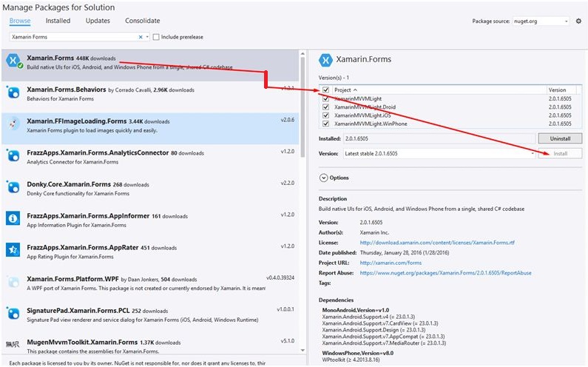Click the WindowsPhone,Version=v8.0 dependency heading
The width and height of the screenshot is (588, 367).
tap(358, 353)
